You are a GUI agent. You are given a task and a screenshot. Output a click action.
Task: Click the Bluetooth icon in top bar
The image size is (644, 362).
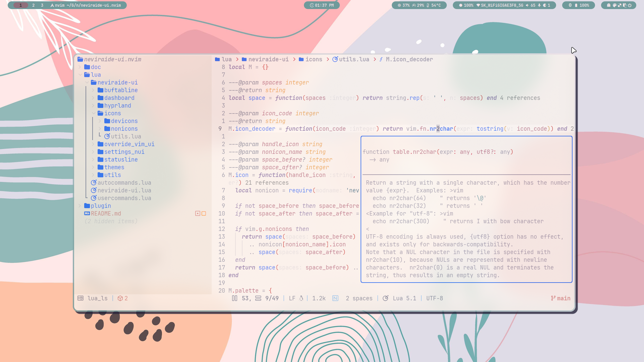click(x=570, y=5)
